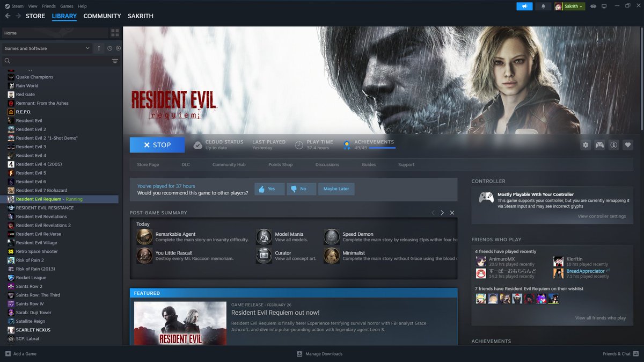Open the announcements megaphone button

click(524, 6)
